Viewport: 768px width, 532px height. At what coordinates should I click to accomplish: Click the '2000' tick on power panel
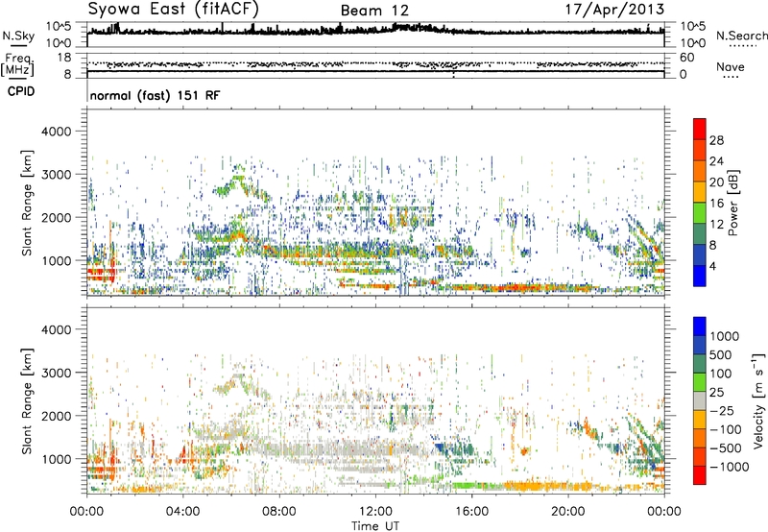pos(56,217)
